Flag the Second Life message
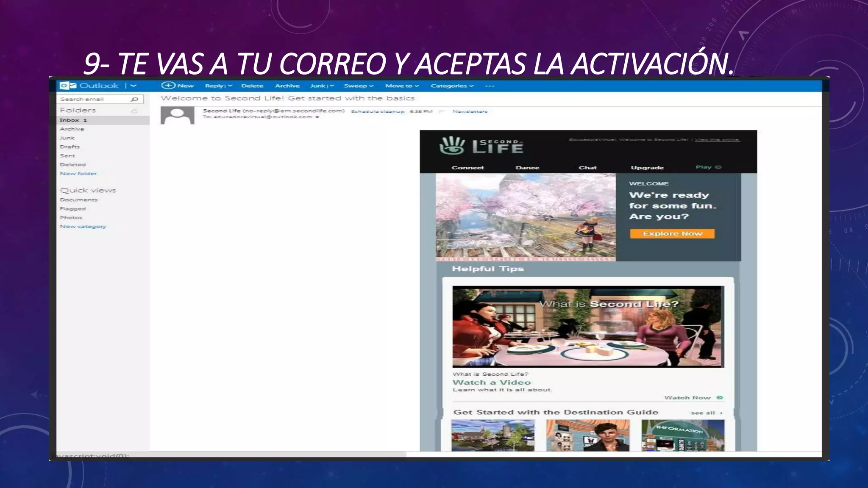The image size is (868, 488). 442,111
